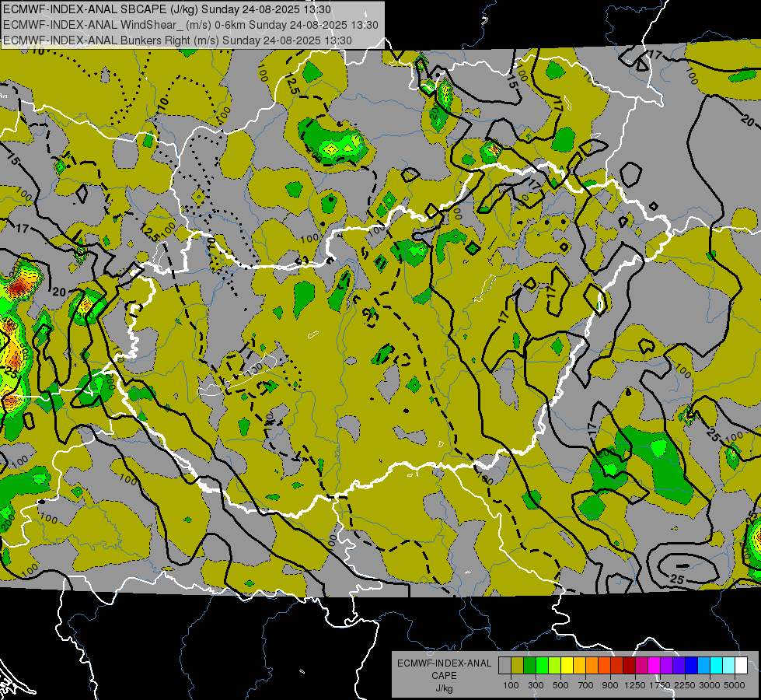
Task: Choose the magenta legend swatch
Action: pyautogui.click(x=655, y=665)
